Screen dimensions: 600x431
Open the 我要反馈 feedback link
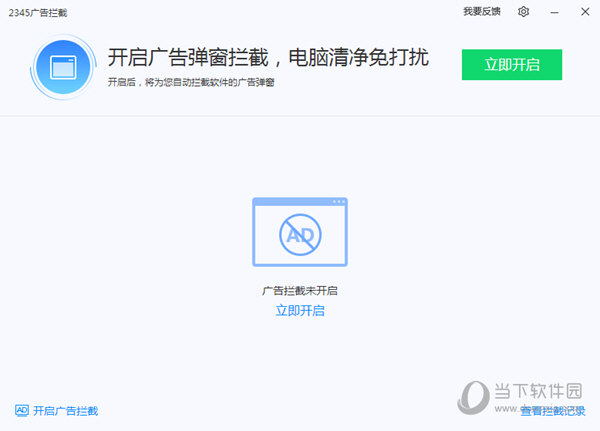point(482,12)
